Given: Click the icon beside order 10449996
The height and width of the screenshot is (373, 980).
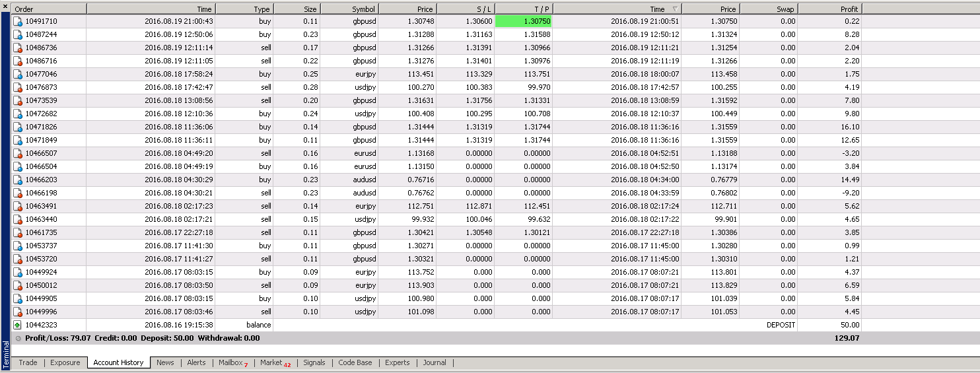Looking at the screenshot, I should [18, 312].
